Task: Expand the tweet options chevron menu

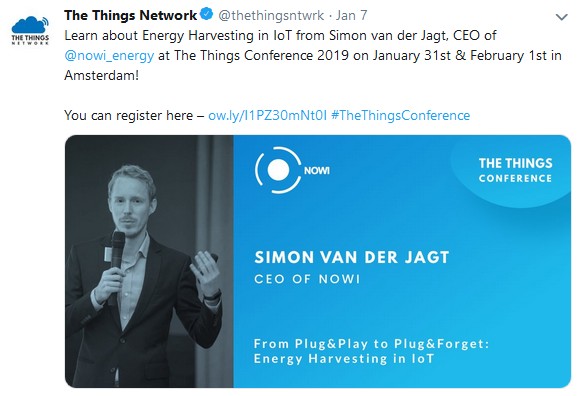Action: tap(562, 17)
